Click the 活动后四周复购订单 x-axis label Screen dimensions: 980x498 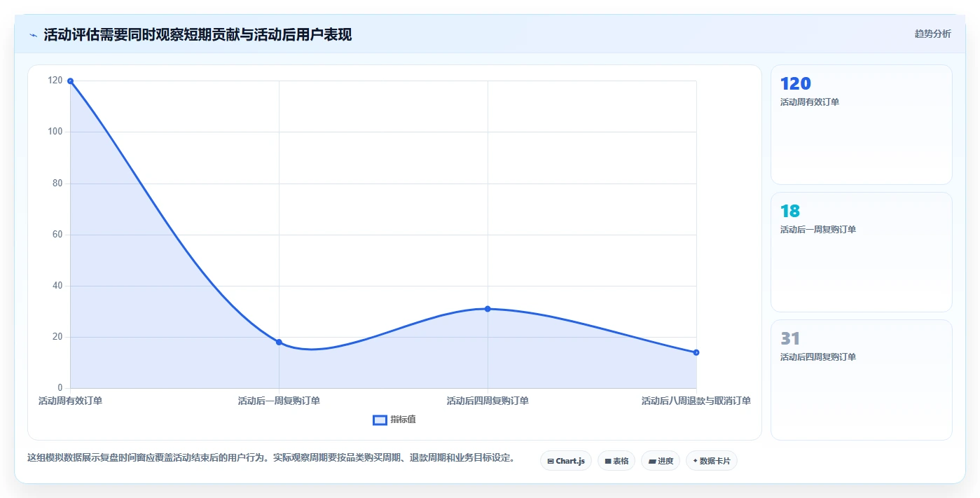click(488, 401)
